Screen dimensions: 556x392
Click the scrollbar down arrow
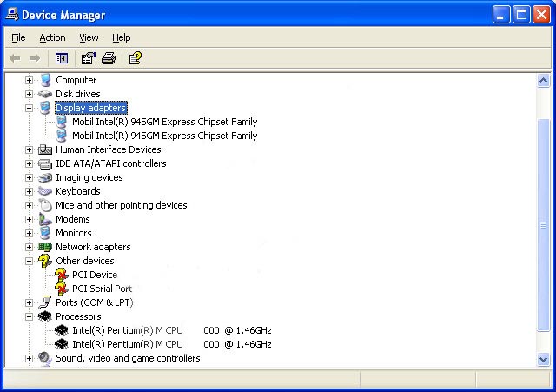[x=544, y=359]
